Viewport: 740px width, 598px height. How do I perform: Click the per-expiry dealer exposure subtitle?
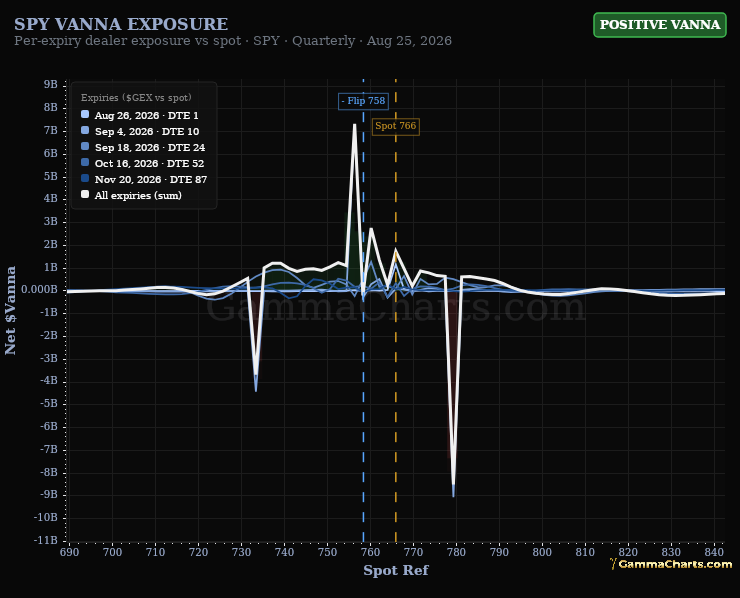233,41
